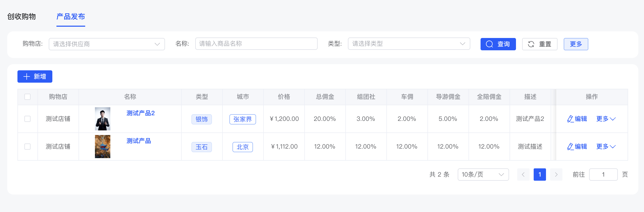Screen dimensions: 644x212
Task: Click the 价格 column header
Action: [x=284, y=97]
